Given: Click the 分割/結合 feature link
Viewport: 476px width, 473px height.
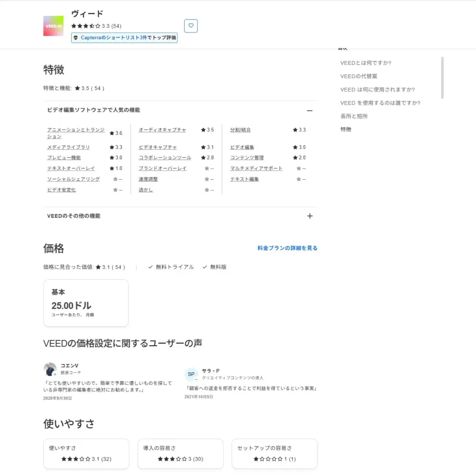Looking at the screenshot, I should click(x=240, y=130).
